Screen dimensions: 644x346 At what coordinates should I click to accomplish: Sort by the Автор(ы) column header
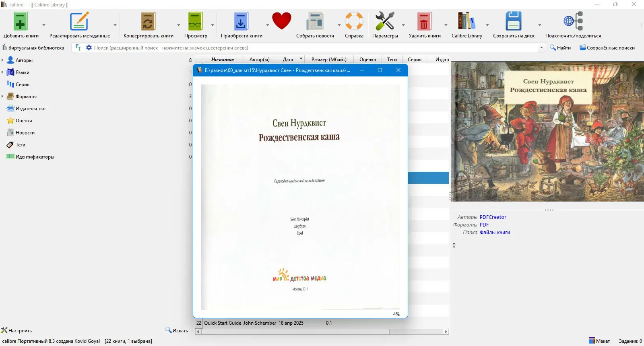tap(260, 60)
